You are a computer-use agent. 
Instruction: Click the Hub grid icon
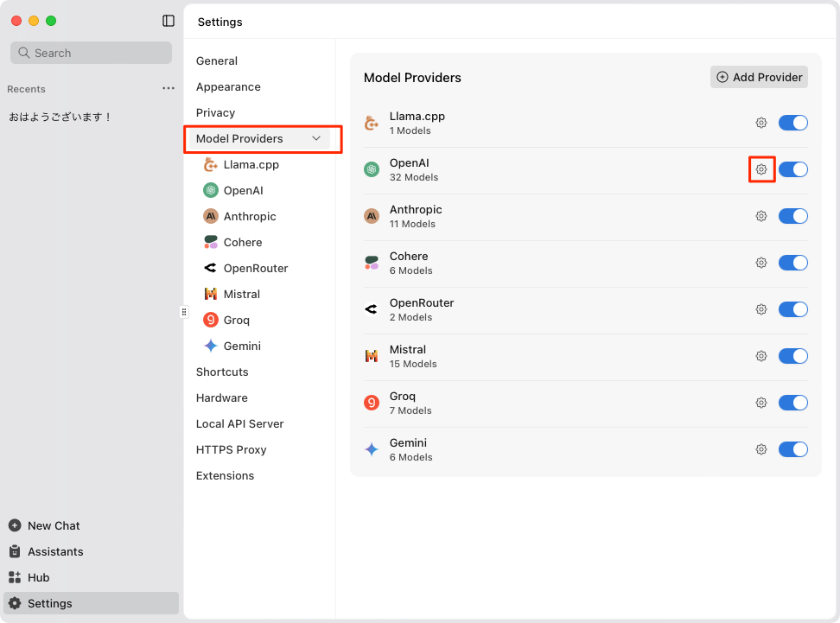point(15,577)
